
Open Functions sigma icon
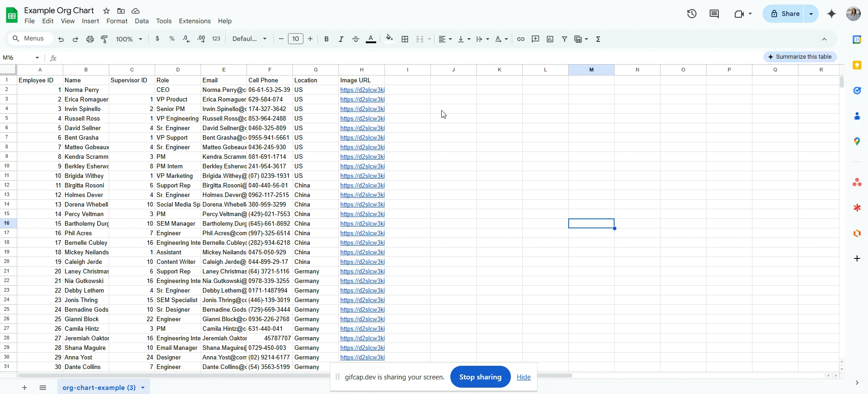[x=598, y=39]
